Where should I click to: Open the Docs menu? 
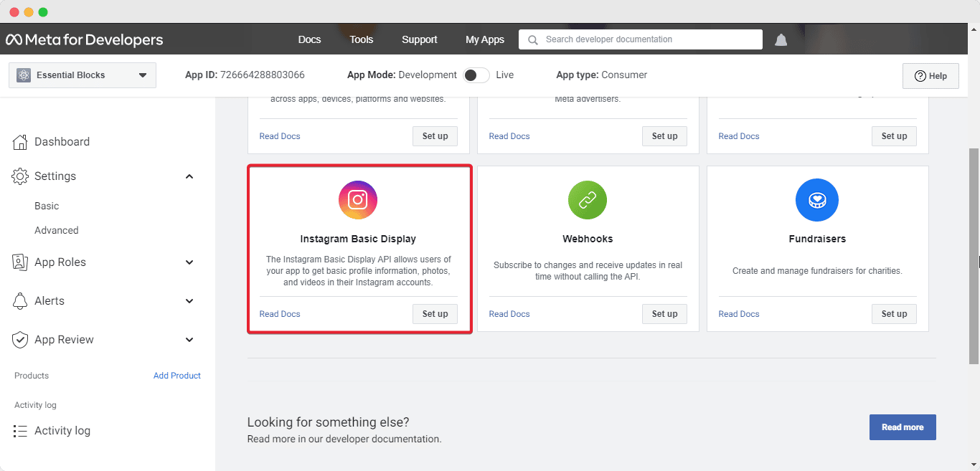point(309,39)
